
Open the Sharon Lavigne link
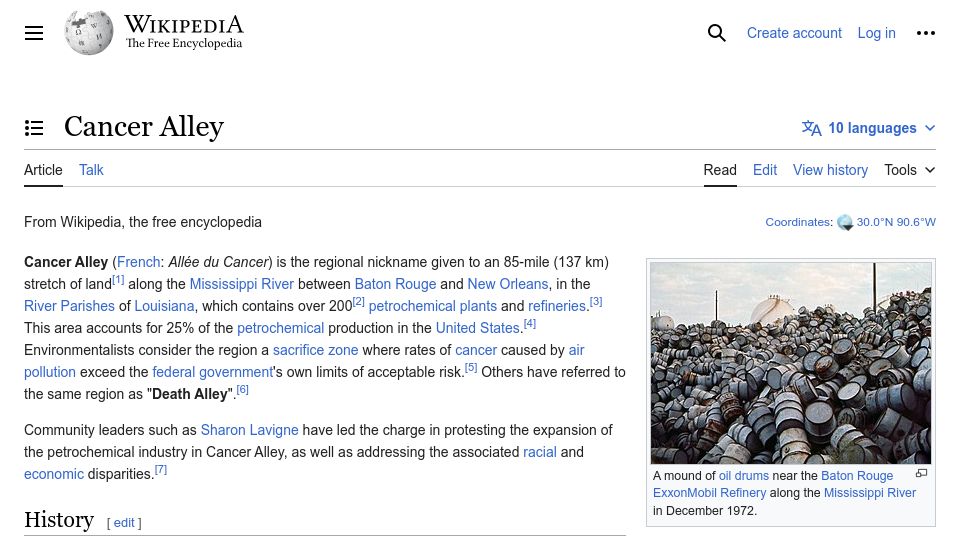point(249,430)
